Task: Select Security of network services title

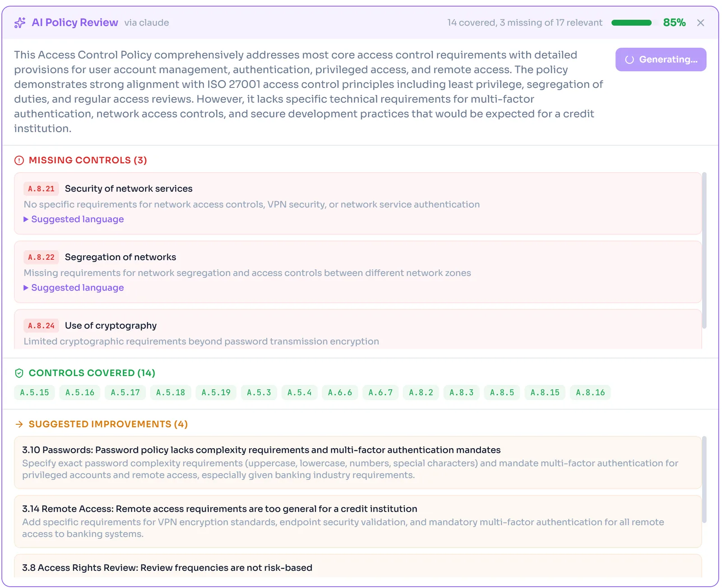Action: (x=129, y=188)
